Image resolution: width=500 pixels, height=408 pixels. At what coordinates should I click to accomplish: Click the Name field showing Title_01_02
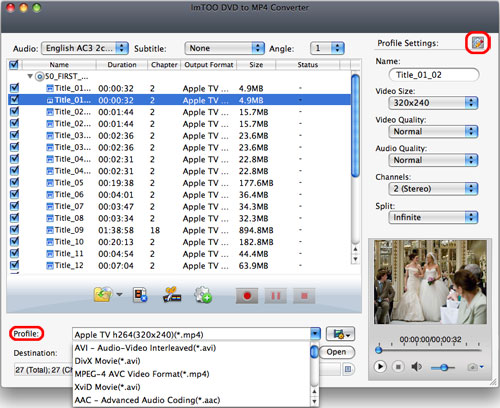(434, 75)
